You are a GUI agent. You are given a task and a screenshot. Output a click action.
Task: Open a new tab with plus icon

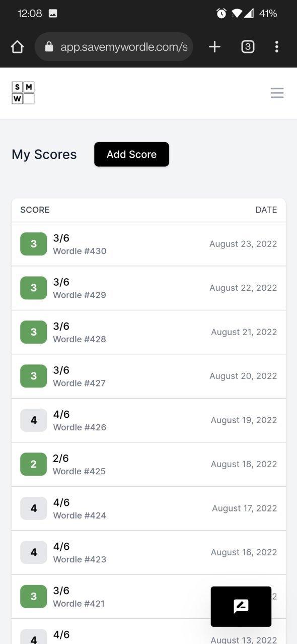click(x=214, y=47)
